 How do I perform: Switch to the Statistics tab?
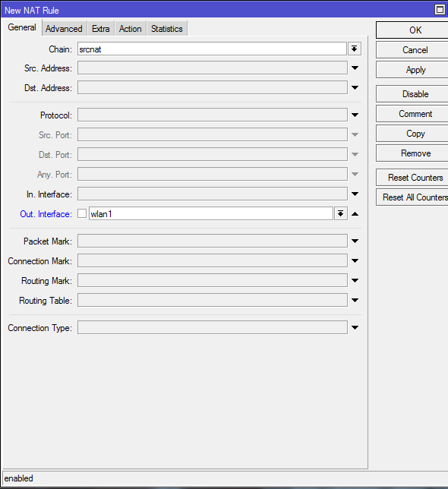[x=167, y=29]
